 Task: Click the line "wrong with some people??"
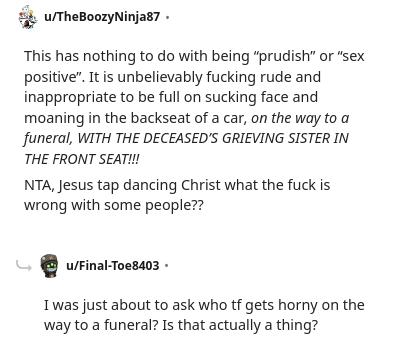point(114,206)
